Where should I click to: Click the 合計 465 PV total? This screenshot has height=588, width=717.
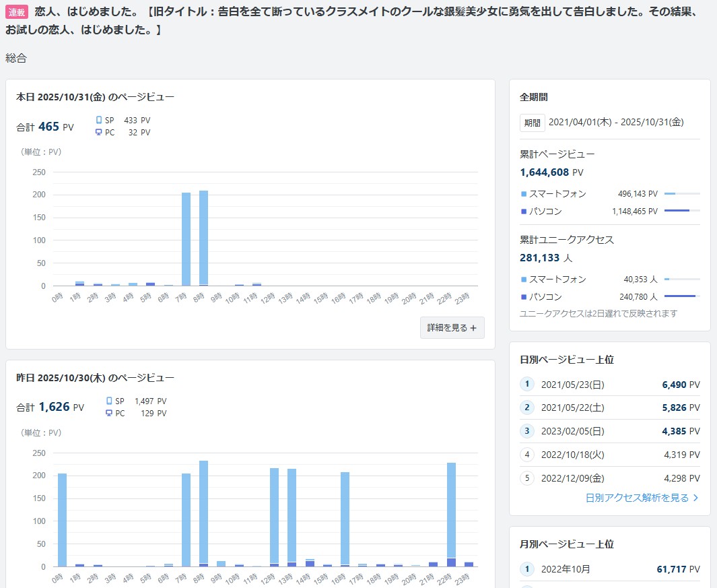pyautogui.click(x=45, y=127)
